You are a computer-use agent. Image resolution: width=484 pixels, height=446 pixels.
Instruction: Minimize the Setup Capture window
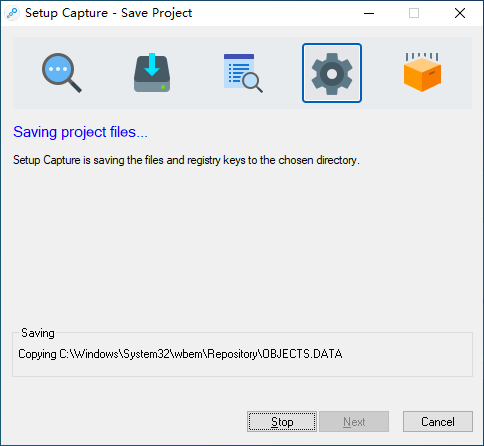click(x=369, y=13)
